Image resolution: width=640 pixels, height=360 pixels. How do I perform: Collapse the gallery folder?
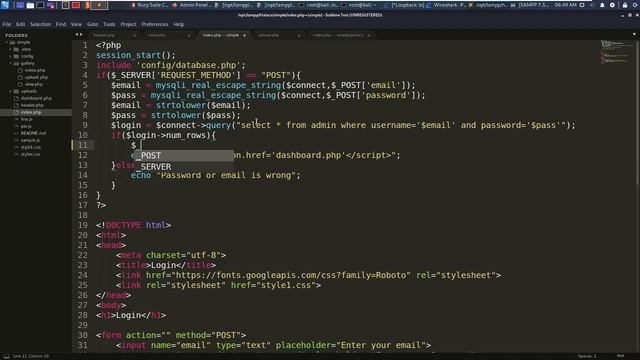(x=11, y=63)
